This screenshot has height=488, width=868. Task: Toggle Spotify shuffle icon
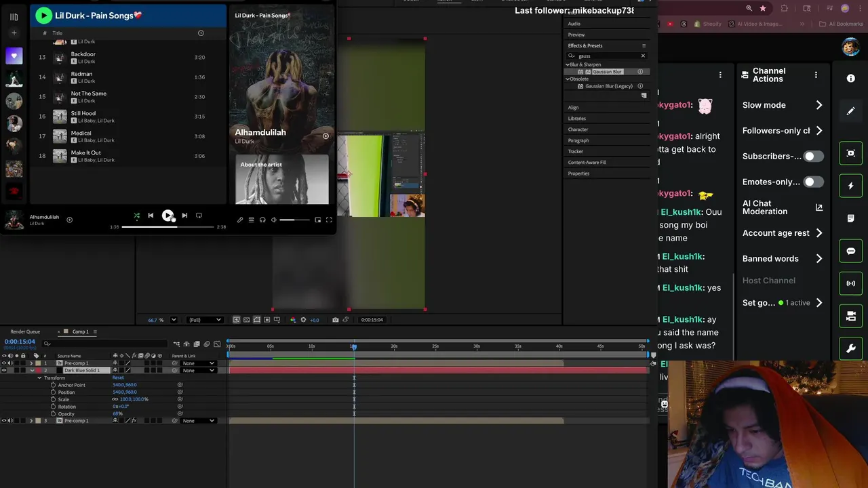tap(137, 216)
